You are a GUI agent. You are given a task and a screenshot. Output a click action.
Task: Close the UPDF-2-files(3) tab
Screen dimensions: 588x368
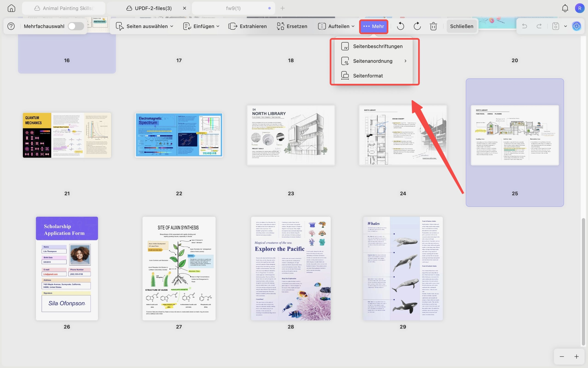pos(184,8)
